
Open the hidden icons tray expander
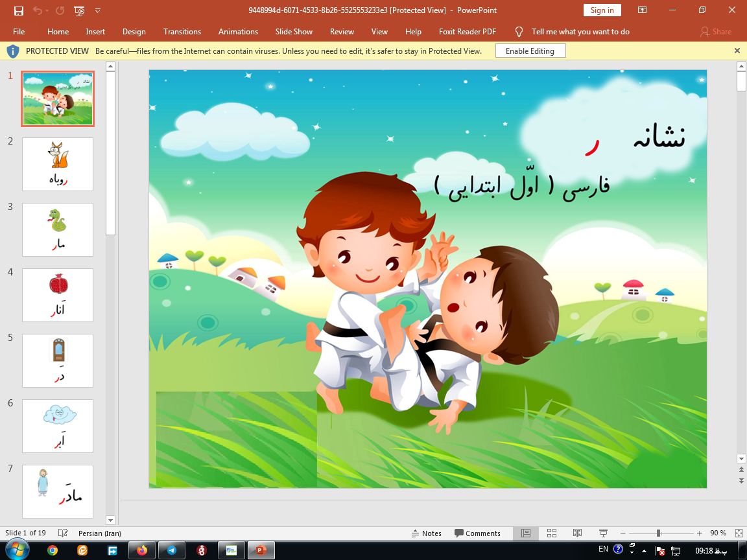(x=644, y=550)
